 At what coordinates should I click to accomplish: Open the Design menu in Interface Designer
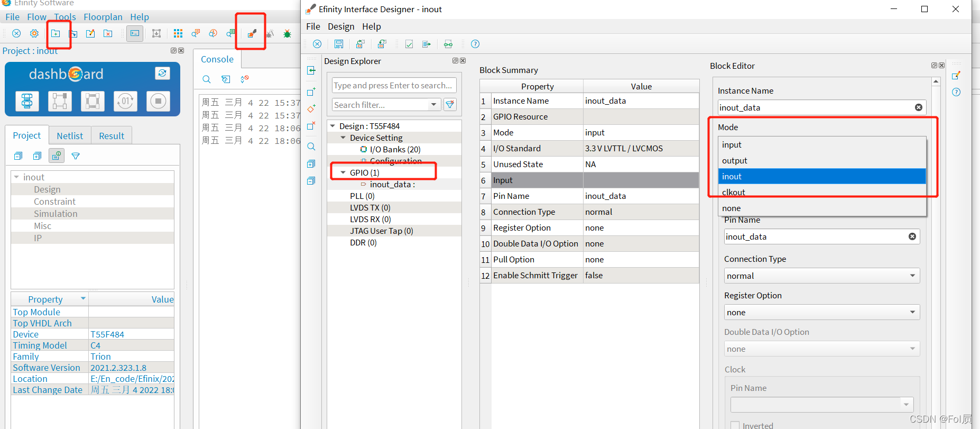coord(341,26)
